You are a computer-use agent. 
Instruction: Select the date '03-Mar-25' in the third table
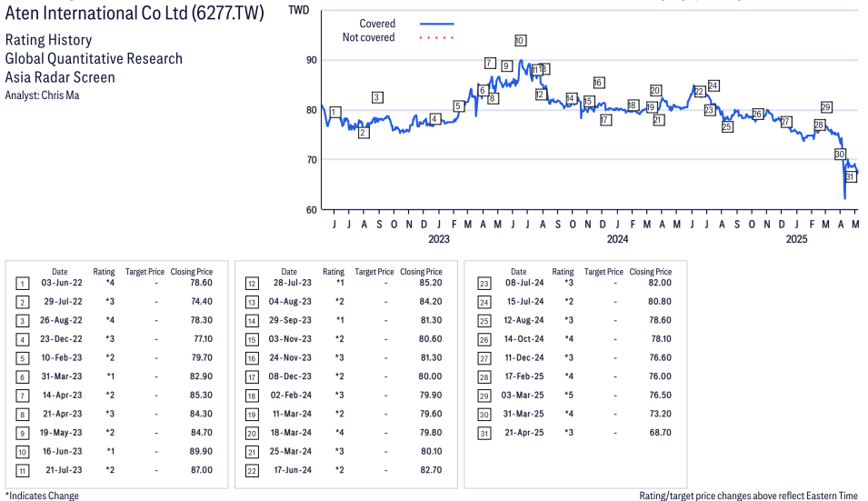(x=523, y=396)
